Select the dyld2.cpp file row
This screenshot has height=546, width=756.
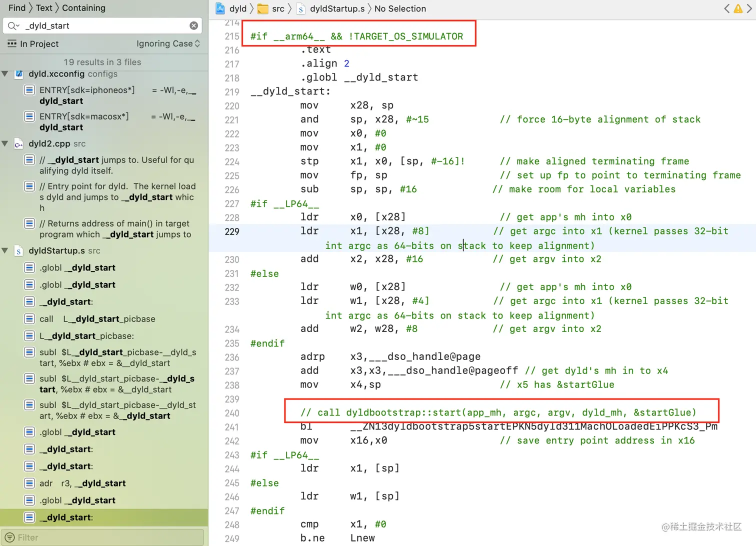tap(104, 144)
